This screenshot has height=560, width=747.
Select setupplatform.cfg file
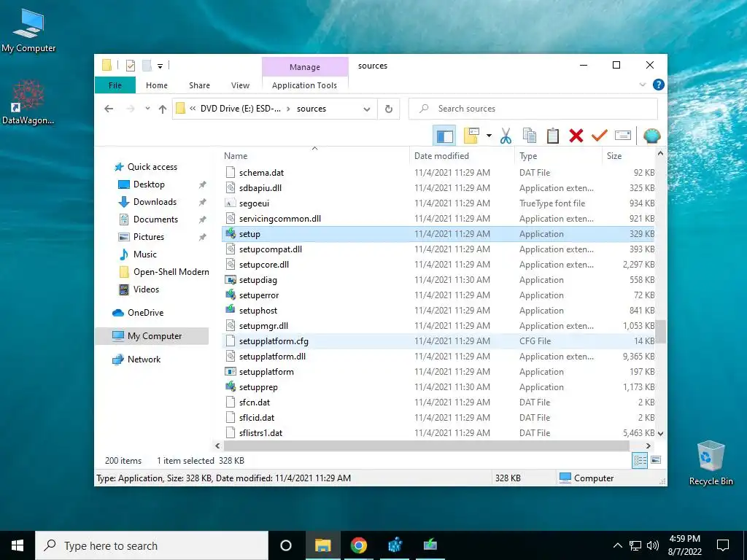click(x=438, y=341)
